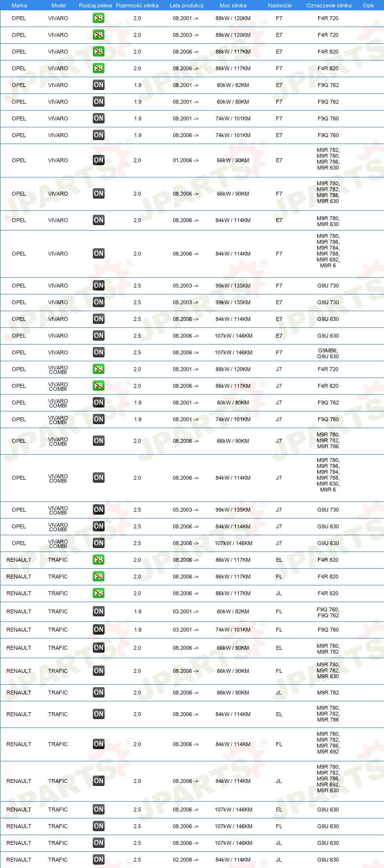Click diesel ON icon in Vivaro 01.2006 row
The width and height of the screenshot is (384, 868).
[x=99, y=160]
